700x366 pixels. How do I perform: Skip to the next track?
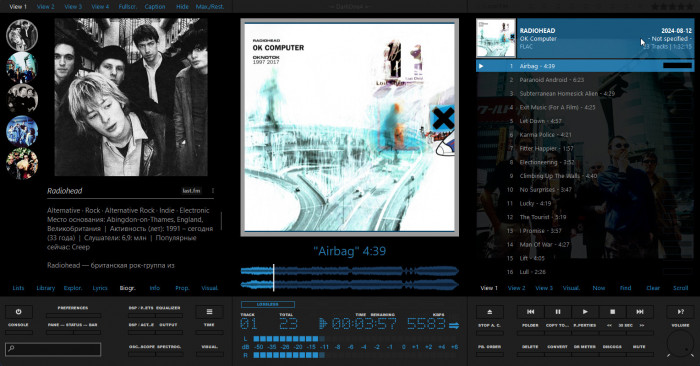point(640,312)
